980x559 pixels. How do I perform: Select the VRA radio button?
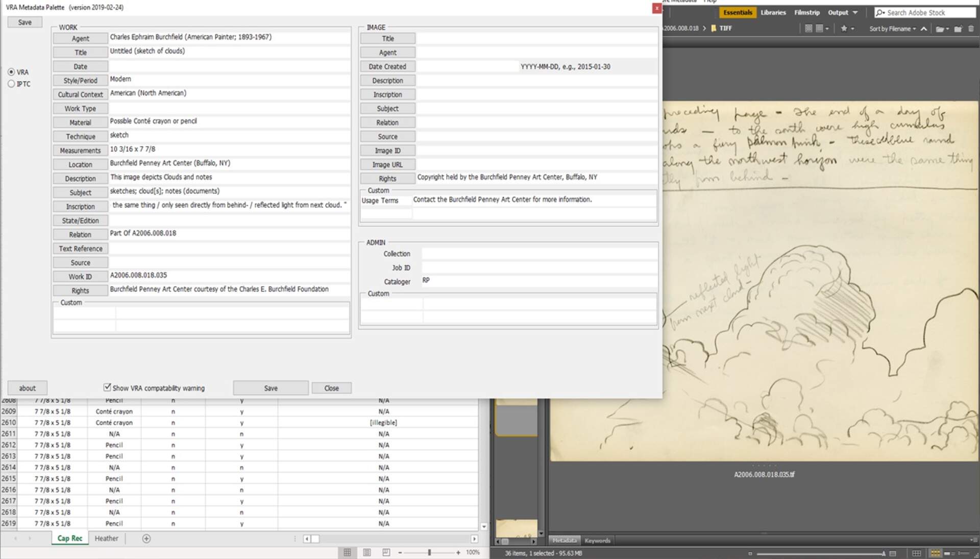(11, 72)
